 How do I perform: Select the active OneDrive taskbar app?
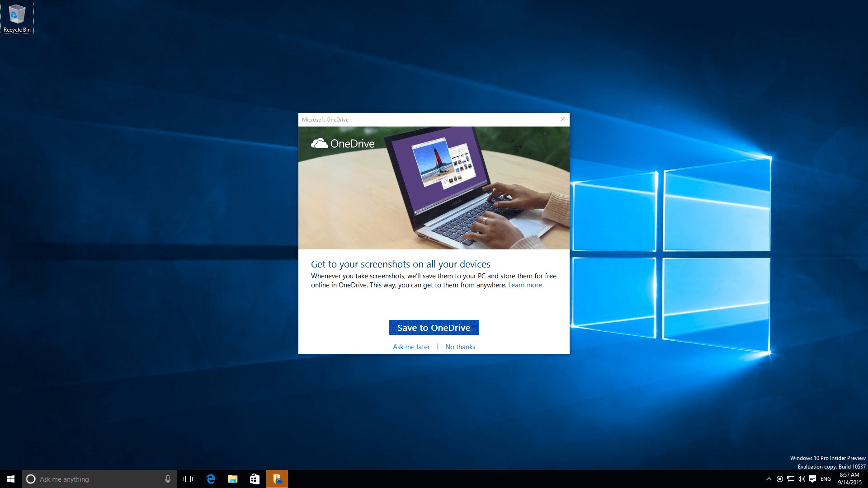[x=277, y=479]
